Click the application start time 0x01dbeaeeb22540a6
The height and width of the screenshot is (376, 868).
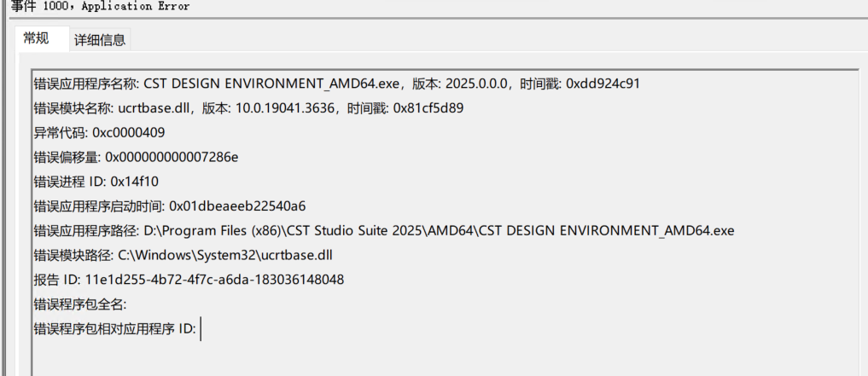coord(237,206)
